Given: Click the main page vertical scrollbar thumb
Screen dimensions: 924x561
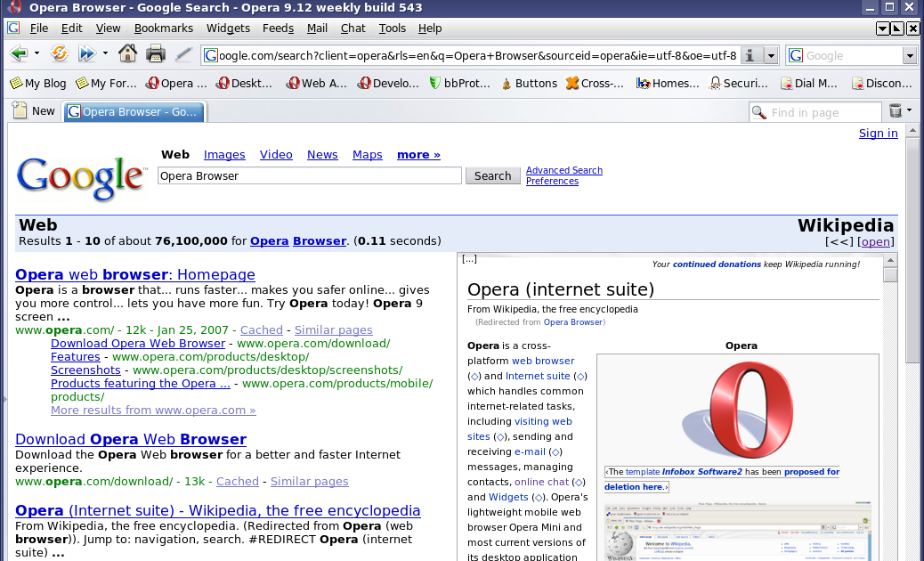Looking at the screenshot, I should 912,252.
